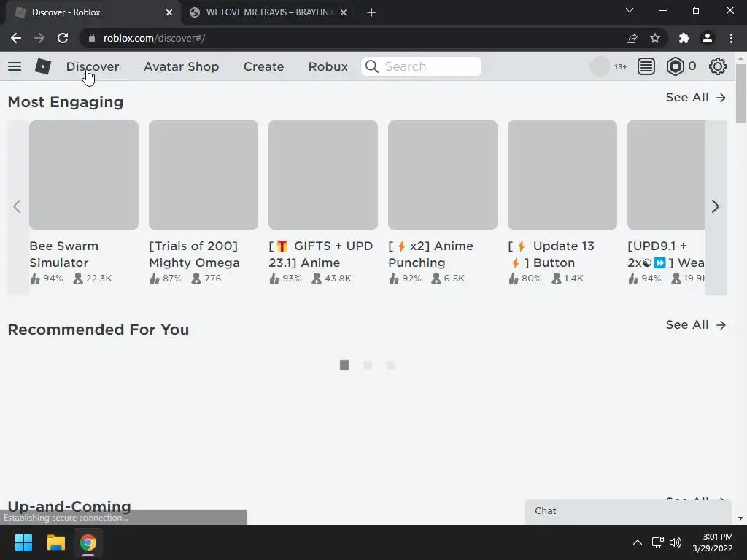Open [Trials of 200] Mighty Omega title
This screenshot has height=560, width=747.
(x=194, y=254)
